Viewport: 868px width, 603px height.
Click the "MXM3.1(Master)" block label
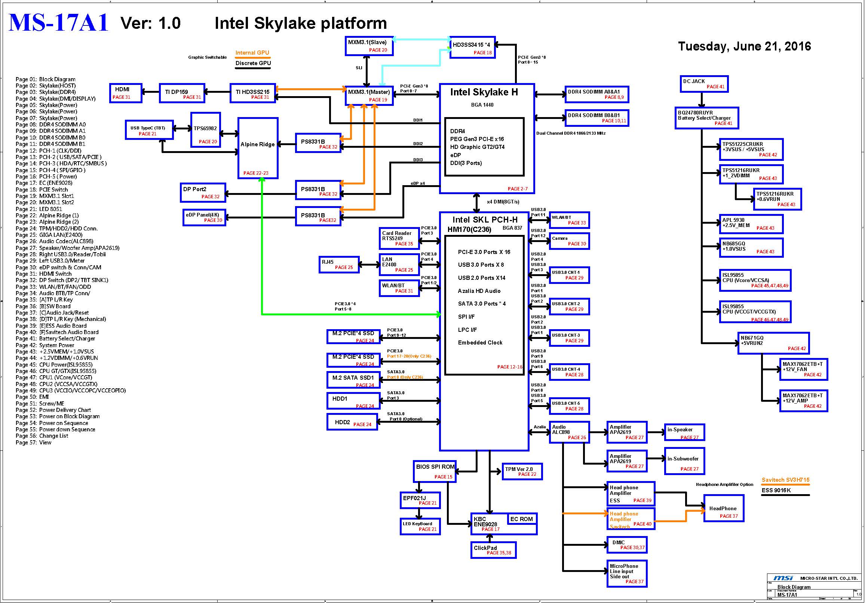[369, 92]
